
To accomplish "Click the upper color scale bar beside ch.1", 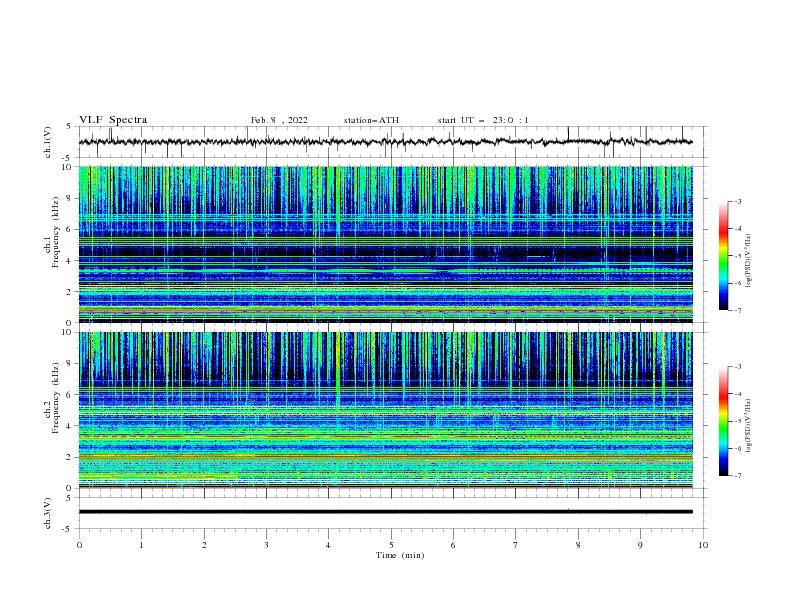I will click(x=723, y=256).
